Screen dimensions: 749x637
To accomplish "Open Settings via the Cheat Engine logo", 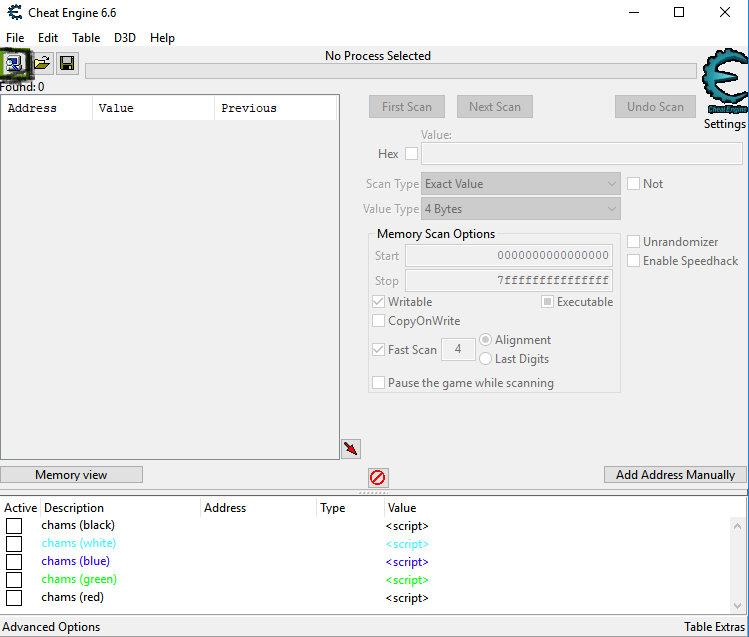I will (x=725, y=81).
